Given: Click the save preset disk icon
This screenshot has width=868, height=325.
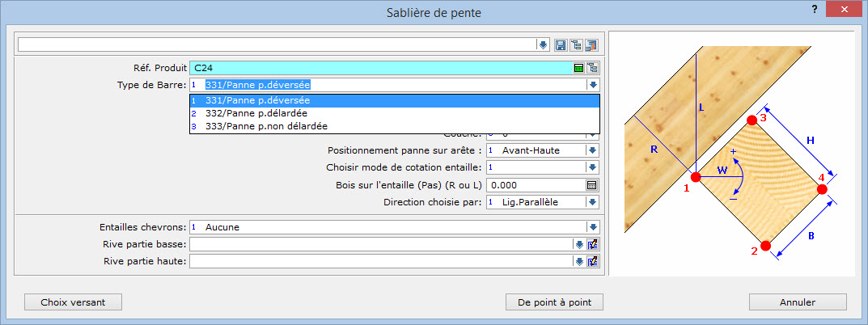Looking at the screenshot, I should 561,44.
